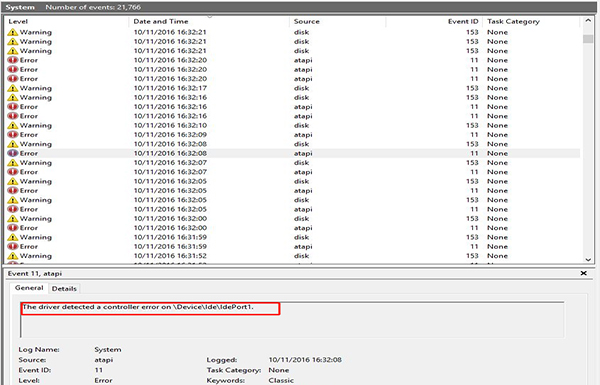
Task: Select the date cell 10/11/2016 16:32:10
Action: [170, 125]
